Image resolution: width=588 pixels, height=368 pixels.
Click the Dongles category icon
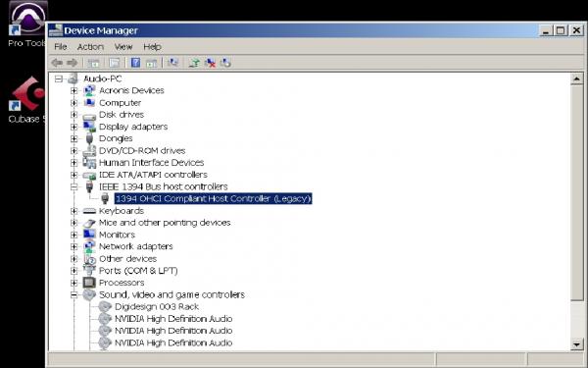pyautogui.click(x=89, y=138)
